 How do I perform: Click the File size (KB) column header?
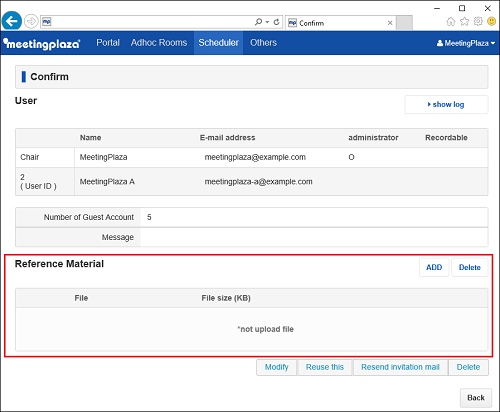pos(226,298)
